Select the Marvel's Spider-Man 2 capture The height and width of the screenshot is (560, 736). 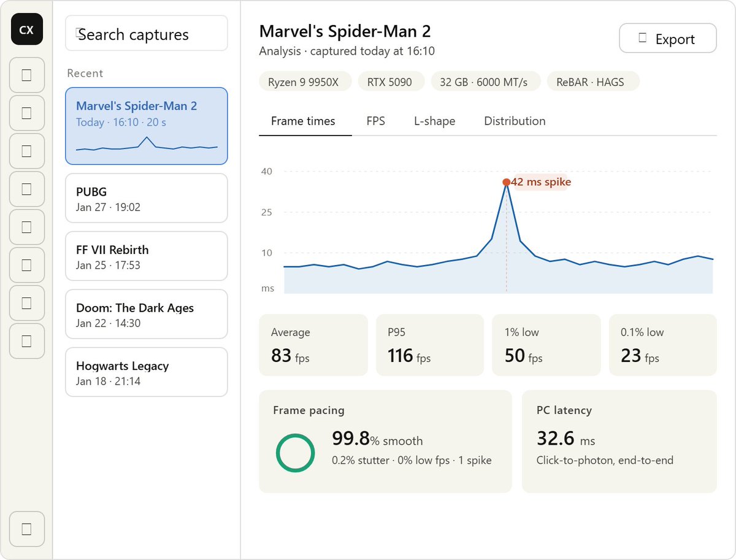(x=147, y=126)
